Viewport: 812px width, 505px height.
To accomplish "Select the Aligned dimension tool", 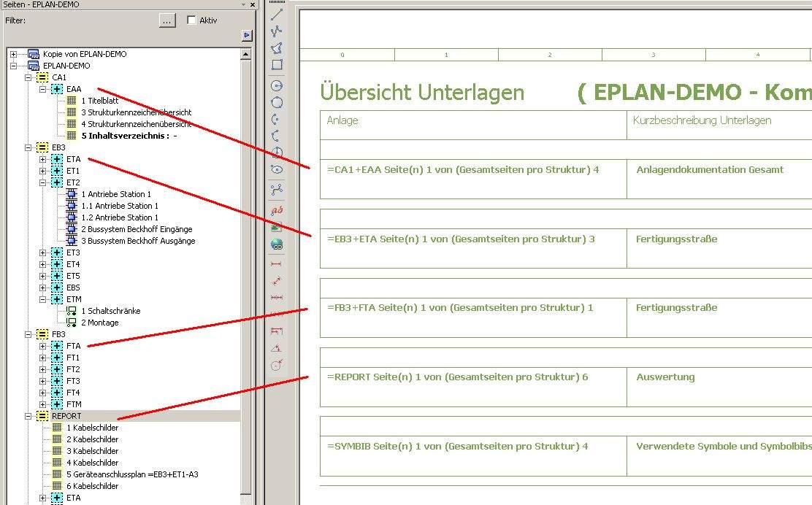I will click(x=277, y=281).
